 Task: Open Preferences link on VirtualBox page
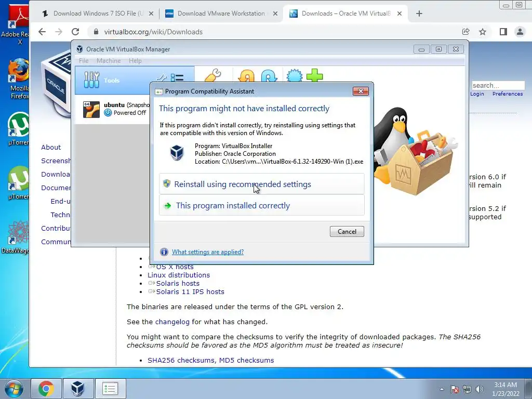click(508, 94)
